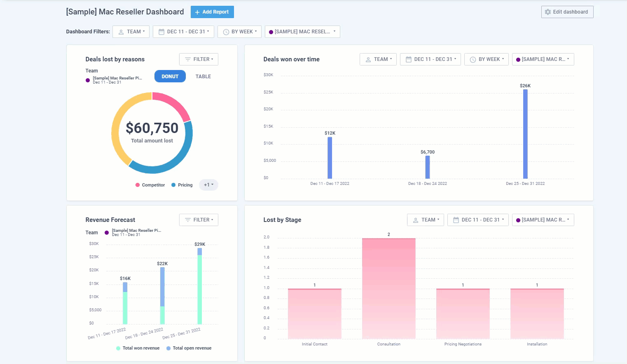Screen dimensions: 627x364
Task: Click calendar icon in Dashboard Filters date range
Action: pyautogui.click(x=161, y=32)
